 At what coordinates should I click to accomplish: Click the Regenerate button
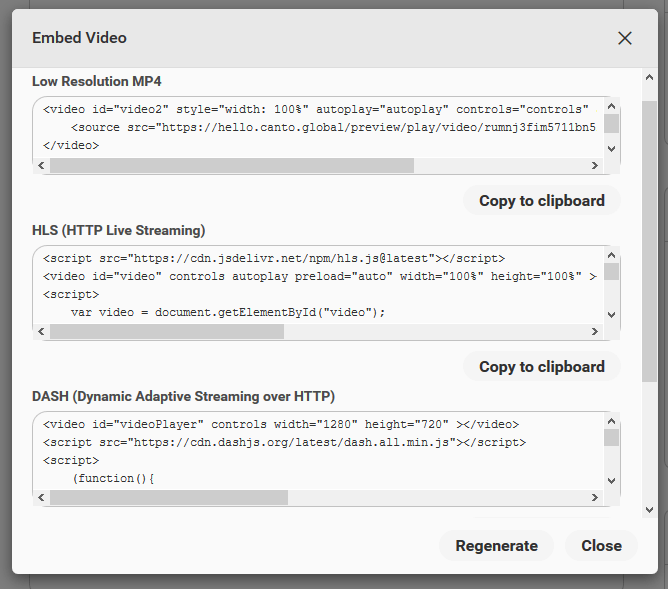pos(496,546)
